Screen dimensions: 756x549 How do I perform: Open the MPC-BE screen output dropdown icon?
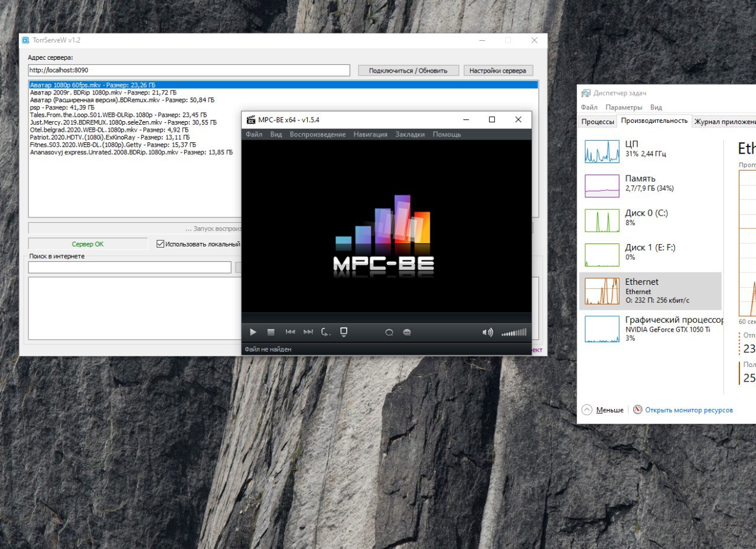tap(344, 333)
